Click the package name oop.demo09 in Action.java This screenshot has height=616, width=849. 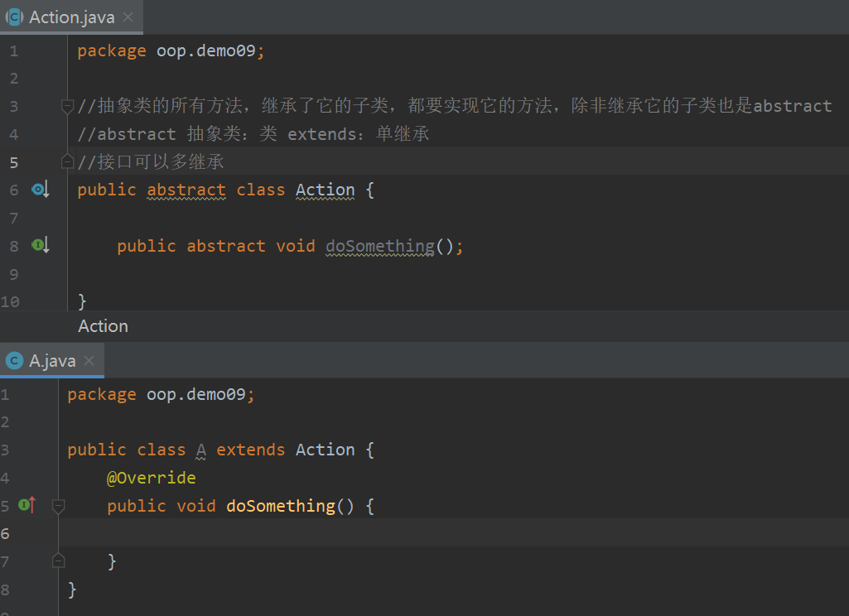(x=206, y=51)
